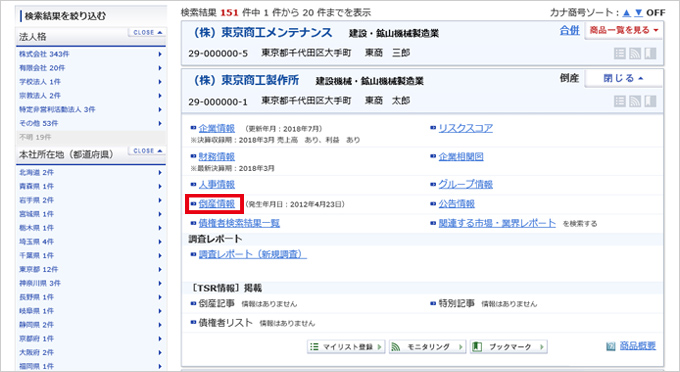The image size is (680, 372).
Task: Filter by 京都府 1件
Action: coord(90,339)
